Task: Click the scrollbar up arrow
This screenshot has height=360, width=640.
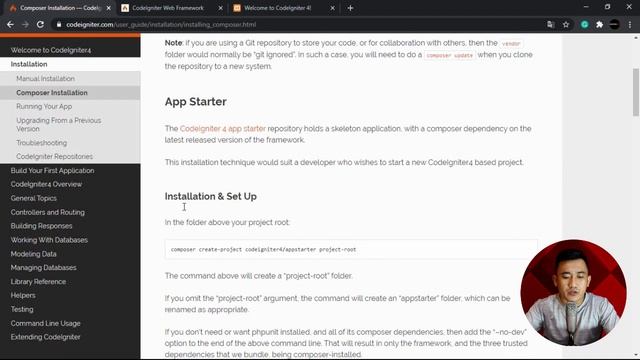Action: click(x=636, y=38)
